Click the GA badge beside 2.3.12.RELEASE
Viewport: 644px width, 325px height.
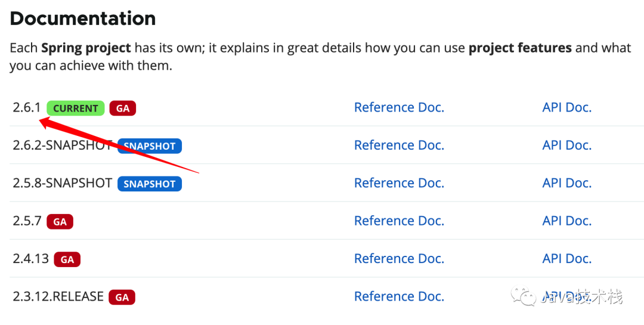coord(122,297)
